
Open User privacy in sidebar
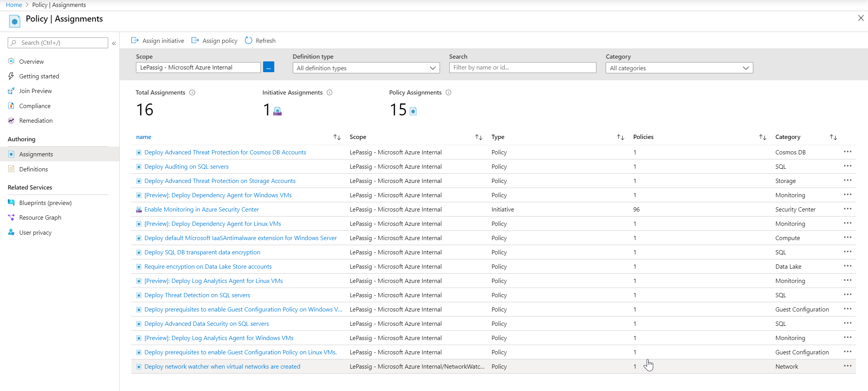coord(36,232)
